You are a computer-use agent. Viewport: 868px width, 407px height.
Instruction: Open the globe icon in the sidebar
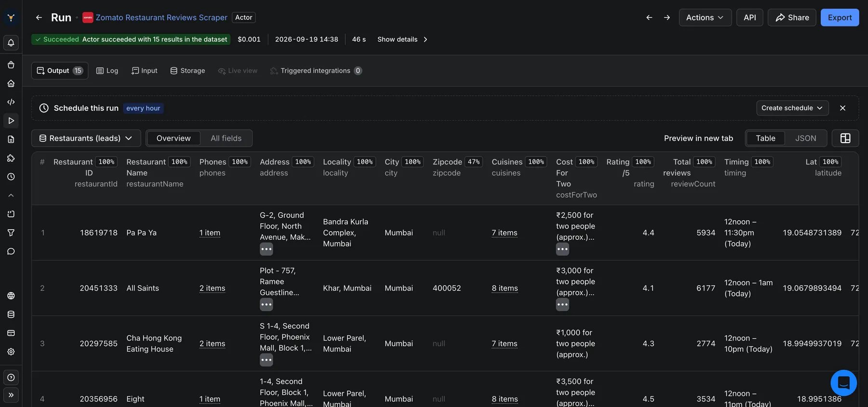tap(11, 296)
